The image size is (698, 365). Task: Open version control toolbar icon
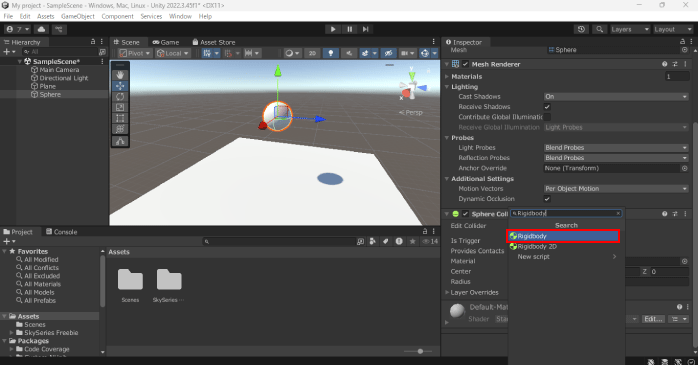point(59,29)
